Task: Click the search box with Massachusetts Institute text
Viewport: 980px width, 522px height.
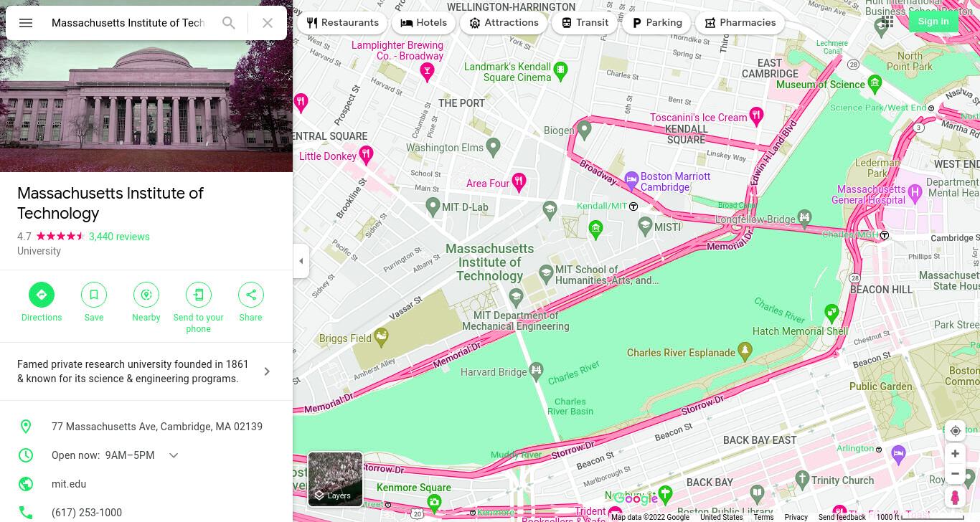Action: 129,23
